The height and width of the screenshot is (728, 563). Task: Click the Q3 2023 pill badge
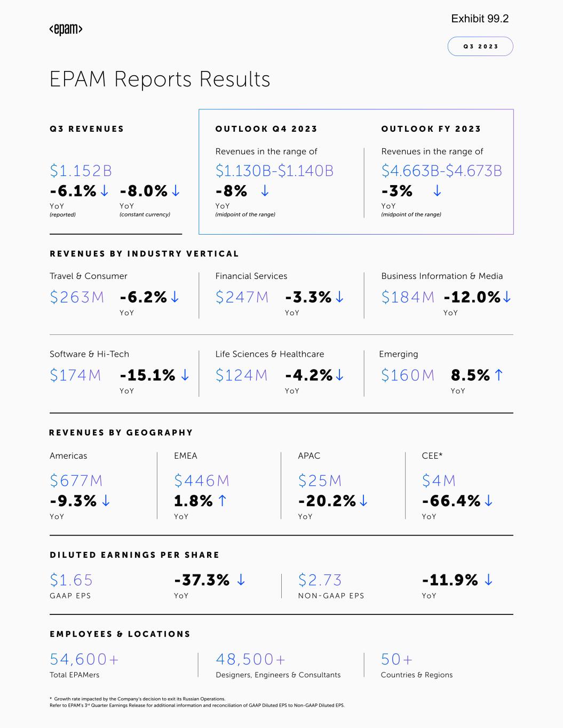[480, 46]
